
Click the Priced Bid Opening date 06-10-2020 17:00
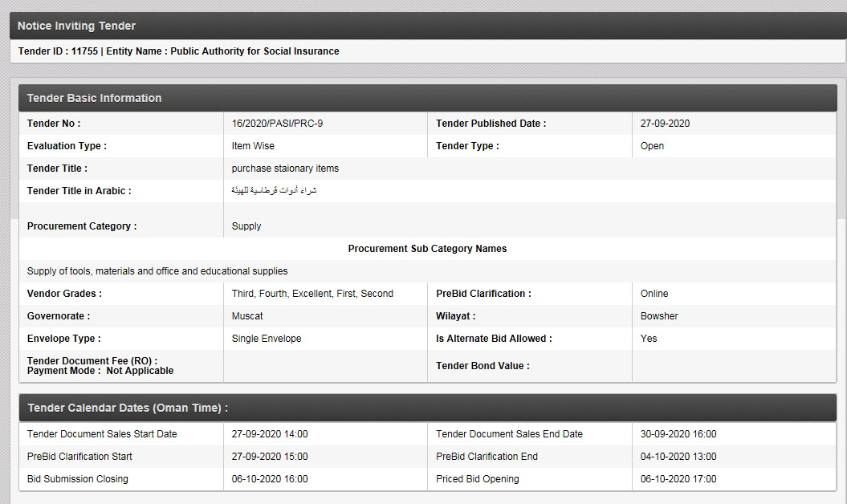tap(678, 479)
